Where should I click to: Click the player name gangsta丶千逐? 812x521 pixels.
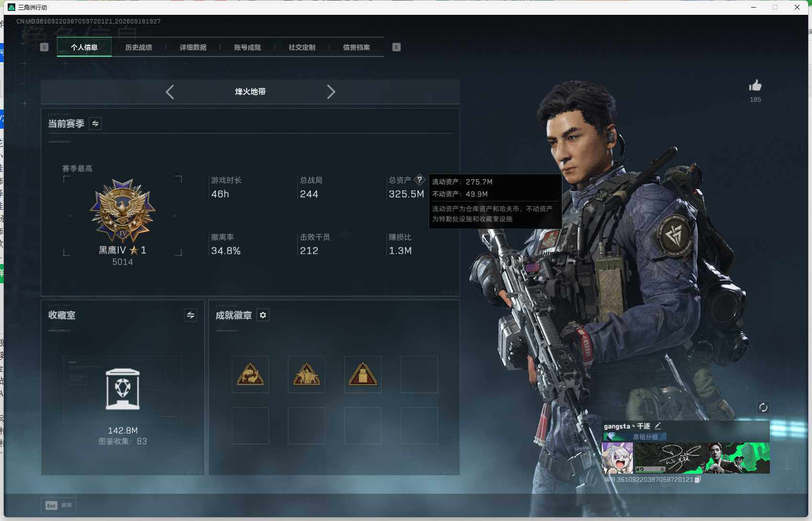coord(627,426)
